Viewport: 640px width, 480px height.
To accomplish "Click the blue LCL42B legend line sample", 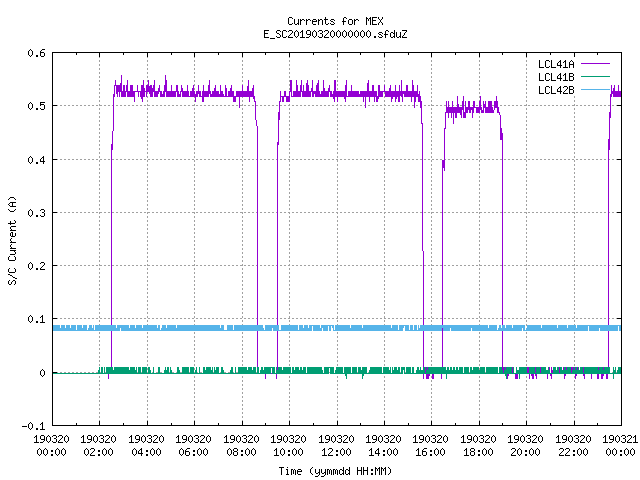I will click(595, 90).
